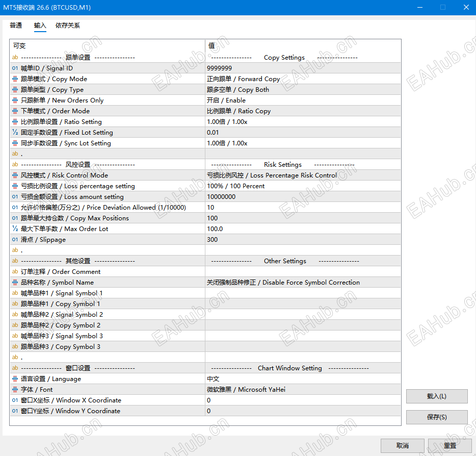Screen dimensions: 476x456
Task: Click enum icon beside Loss percentage setting
Action: 15,186
